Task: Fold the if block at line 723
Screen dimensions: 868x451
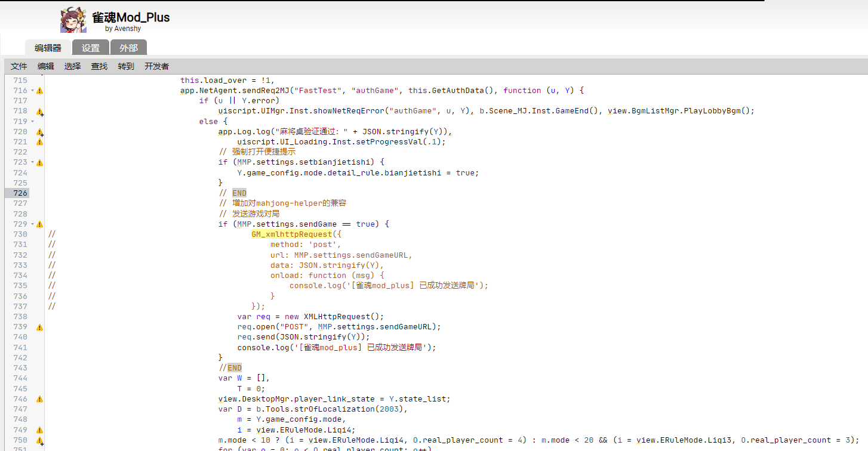Action: (32, 163)
